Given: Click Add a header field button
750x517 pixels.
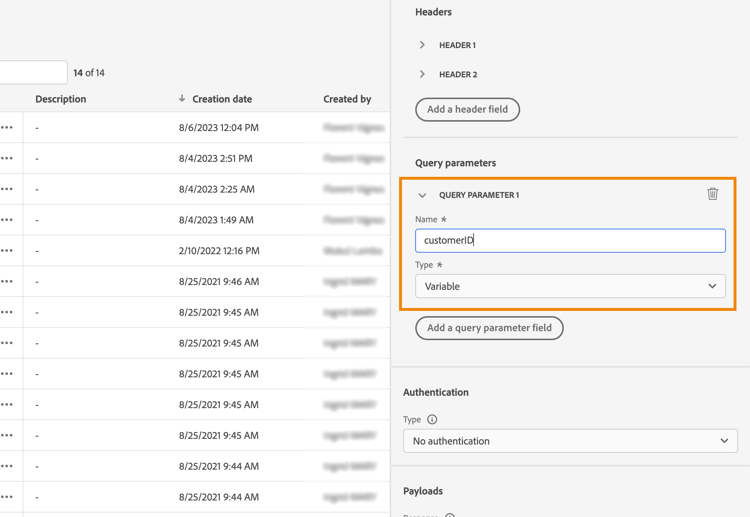Looking at the screenshot, I should [467, 109].
